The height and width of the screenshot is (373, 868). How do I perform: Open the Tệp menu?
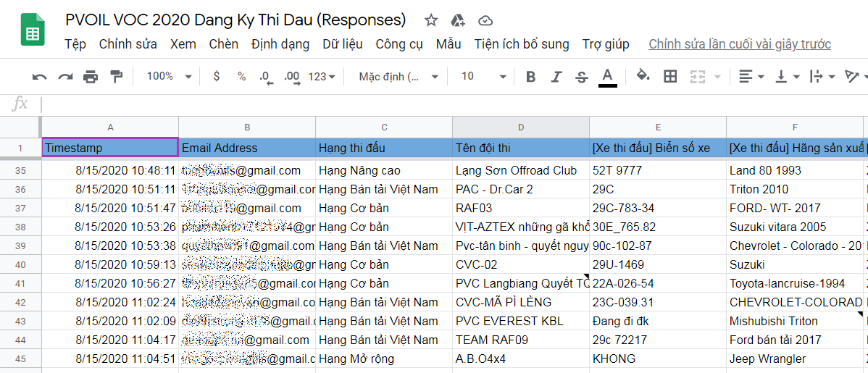75,44
